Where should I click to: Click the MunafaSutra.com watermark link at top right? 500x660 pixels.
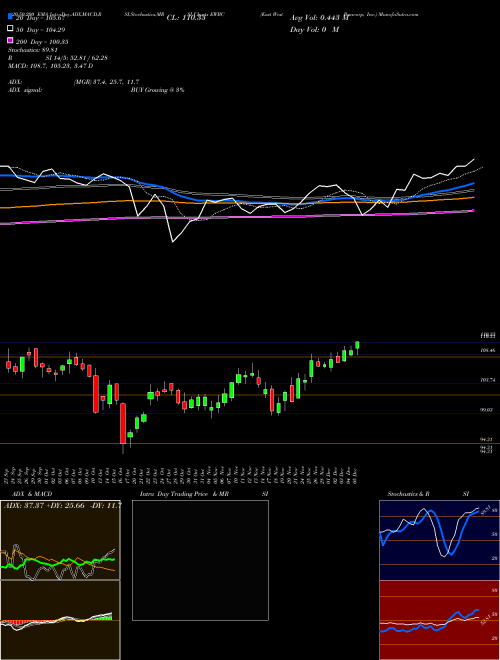click(398, 14)
